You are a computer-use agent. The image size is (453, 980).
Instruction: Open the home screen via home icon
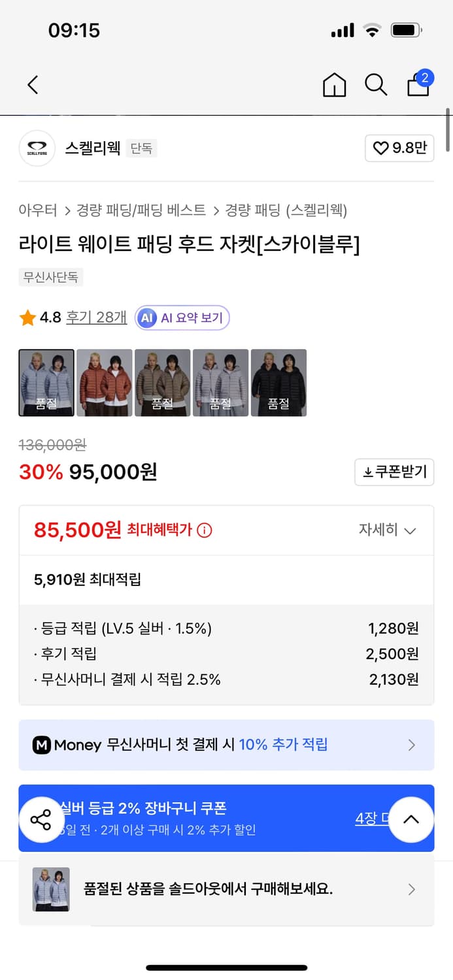(x=334, y=85)
